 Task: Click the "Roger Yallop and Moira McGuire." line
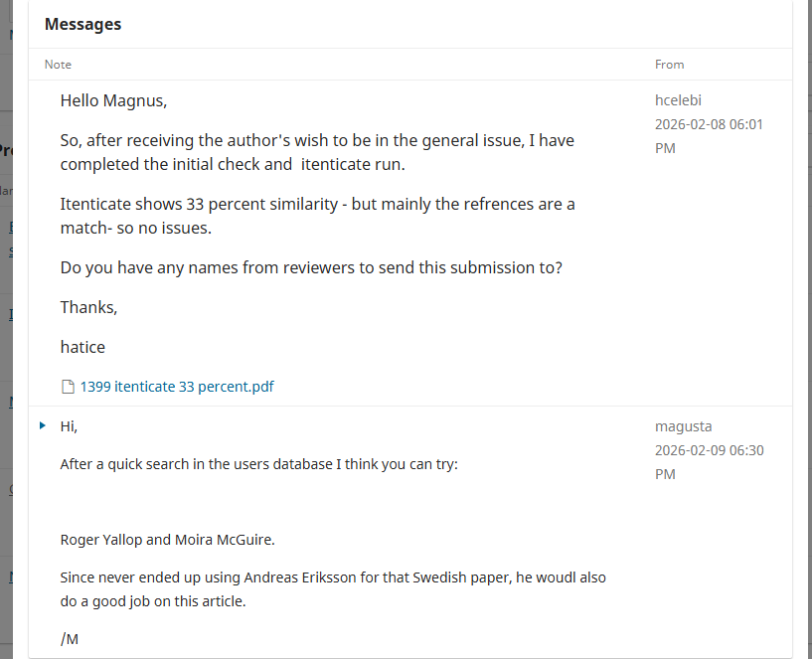pos(167,541)
